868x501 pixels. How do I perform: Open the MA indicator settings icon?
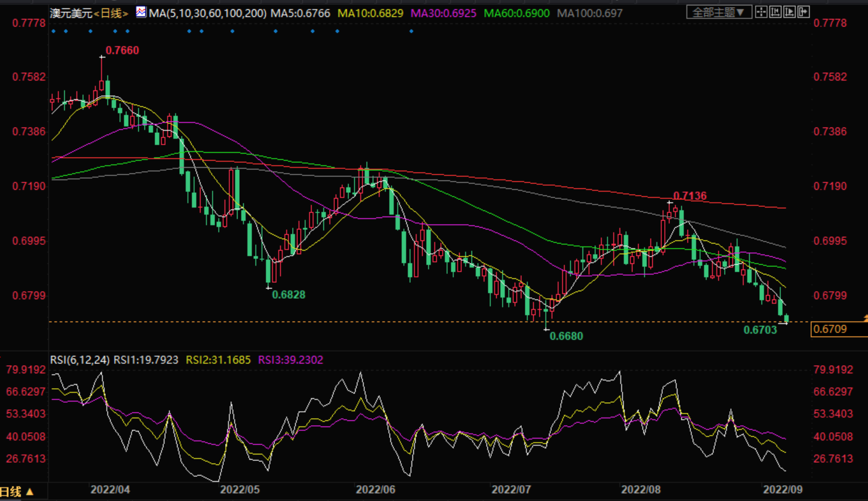(x=141, y=12)
